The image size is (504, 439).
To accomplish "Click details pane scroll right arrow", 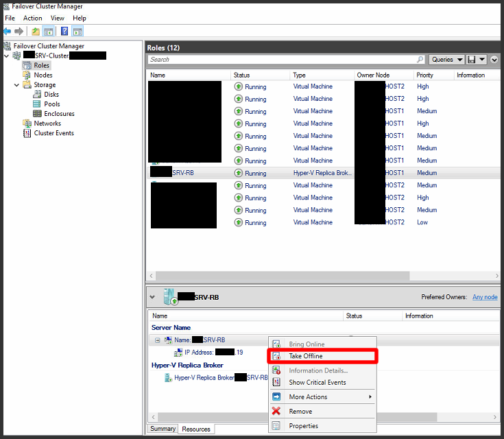I will [x=494, y=417].
